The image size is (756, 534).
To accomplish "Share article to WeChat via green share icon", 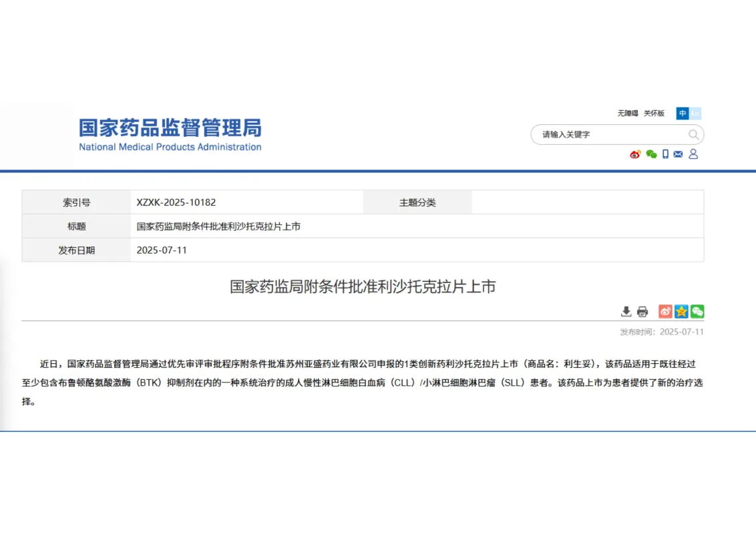I will [x=697, y=312].
